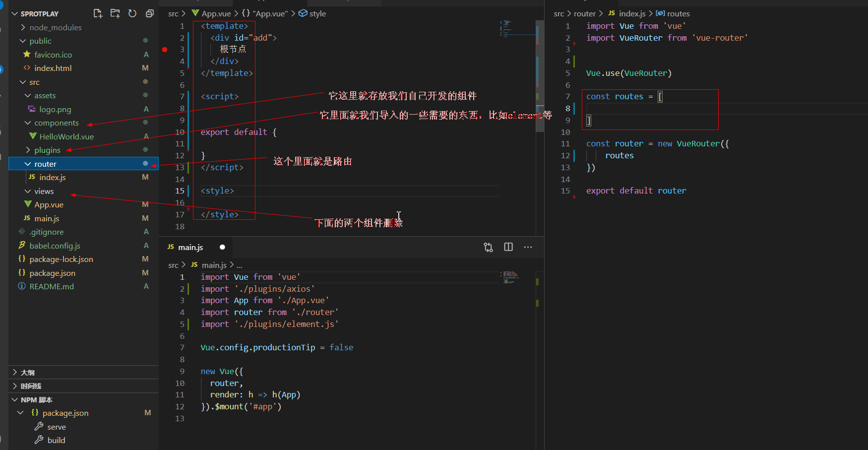Click '根节点' text in App.vue template
The height and width of the screenshot is (450, 868).
coord(233,49)
